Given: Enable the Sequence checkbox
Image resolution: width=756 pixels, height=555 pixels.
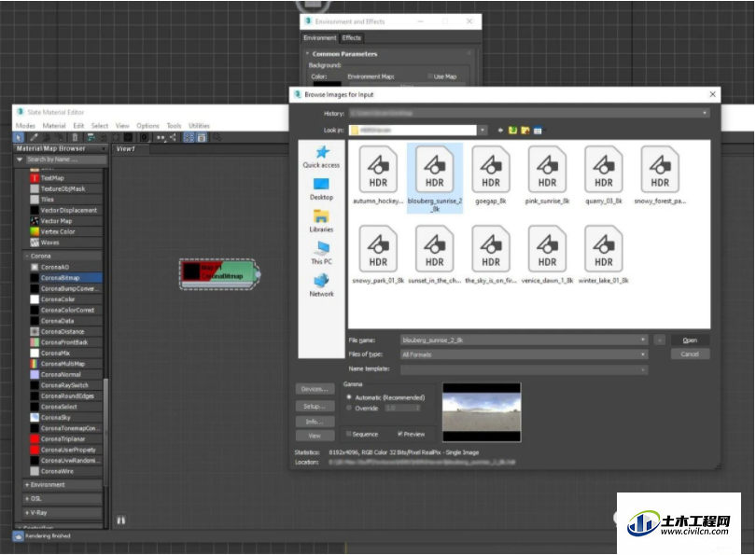Looking at the screenshot, I should (348, 434).
